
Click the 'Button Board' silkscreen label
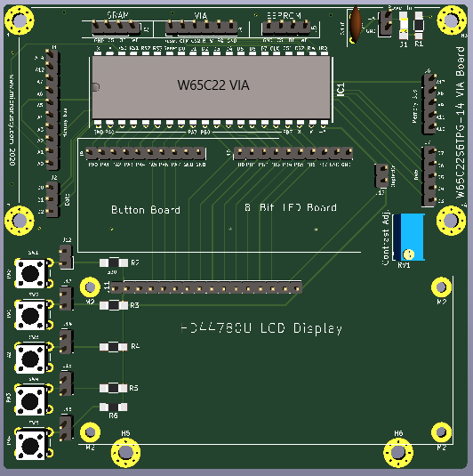[x=146, y=210]
